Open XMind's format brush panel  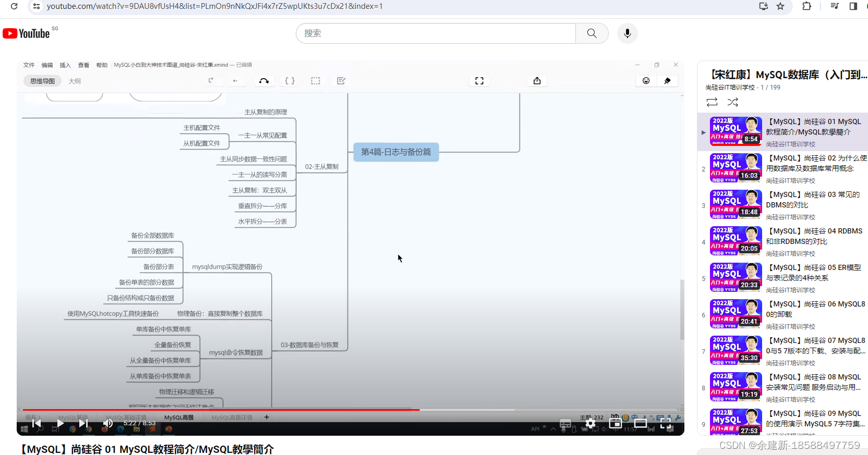click(667, 81)
